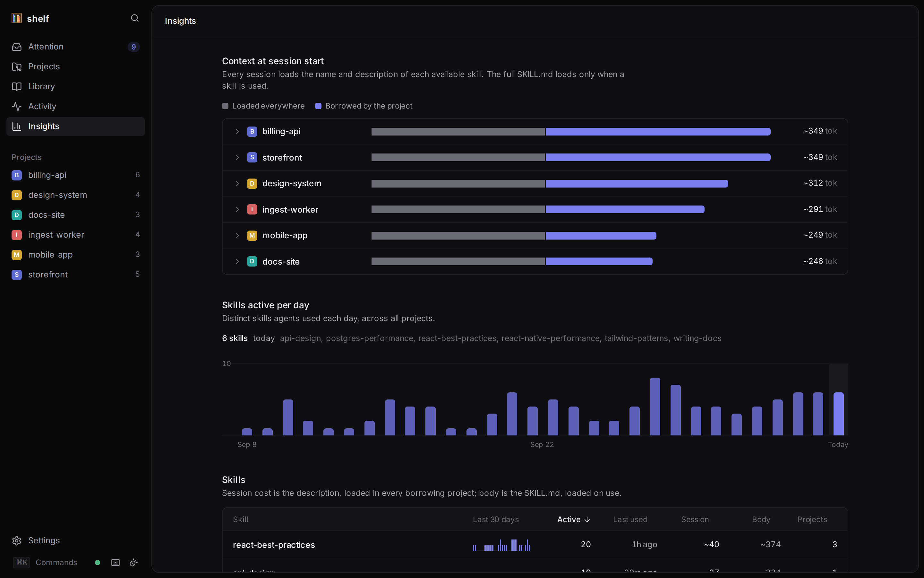The height and width of the screenshot is (578, 924).
Task: Expand the storefront context row
Action: pyautogui.click(x=237, y=157)
